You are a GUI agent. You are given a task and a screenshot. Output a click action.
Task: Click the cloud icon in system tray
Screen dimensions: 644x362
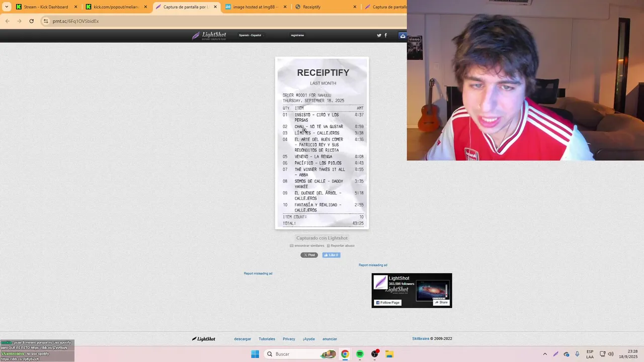point(567,354)
